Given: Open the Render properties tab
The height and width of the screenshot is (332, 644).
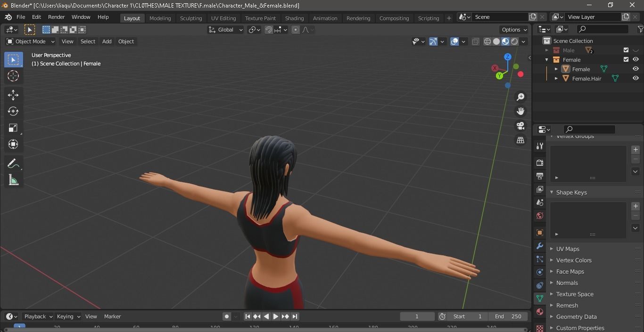Looking at the screenshot, I should [540, 162].
